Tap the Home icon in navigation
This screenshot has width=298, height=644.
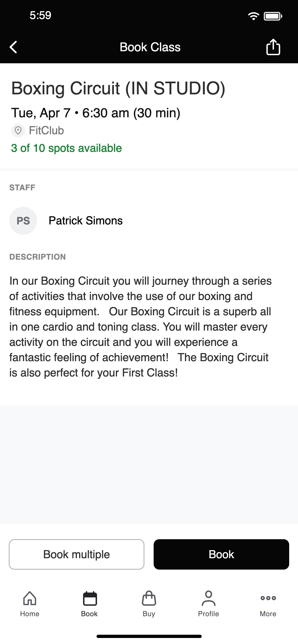(x=30, y=598)
